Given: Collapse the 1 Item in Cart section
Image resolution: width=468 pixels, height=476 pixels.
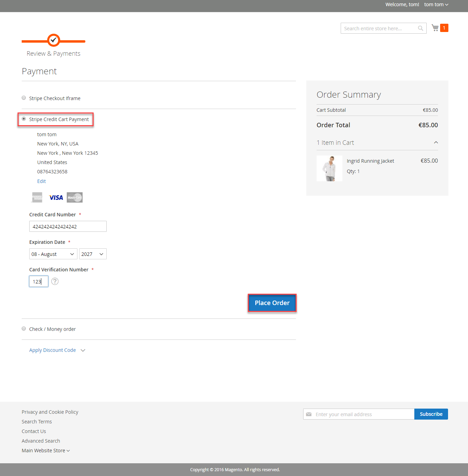Looking at the screenshot, I should [436, 142].
